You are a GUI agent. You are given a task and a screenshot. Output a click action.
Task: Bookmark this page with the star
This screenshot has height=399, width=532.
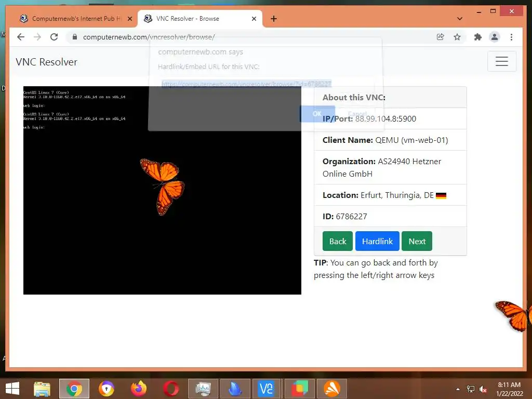457,37
